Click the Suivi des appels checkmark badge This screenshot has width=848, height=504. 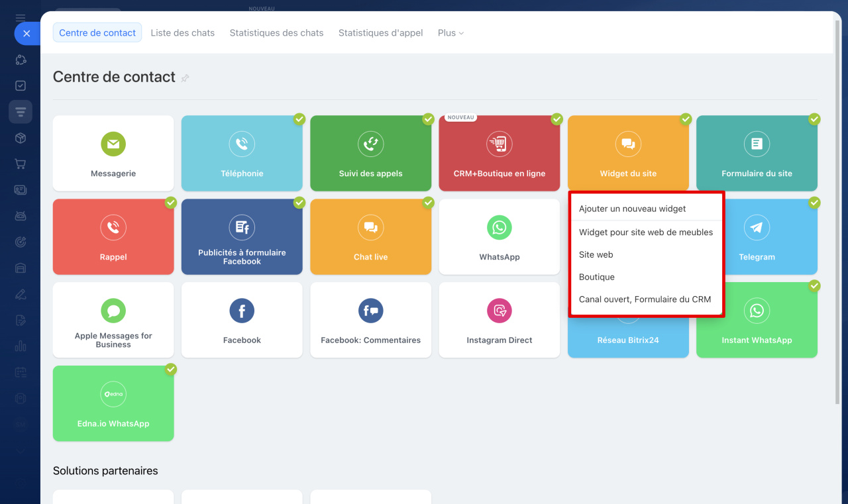pyautogui.click(x=428, y=119)
